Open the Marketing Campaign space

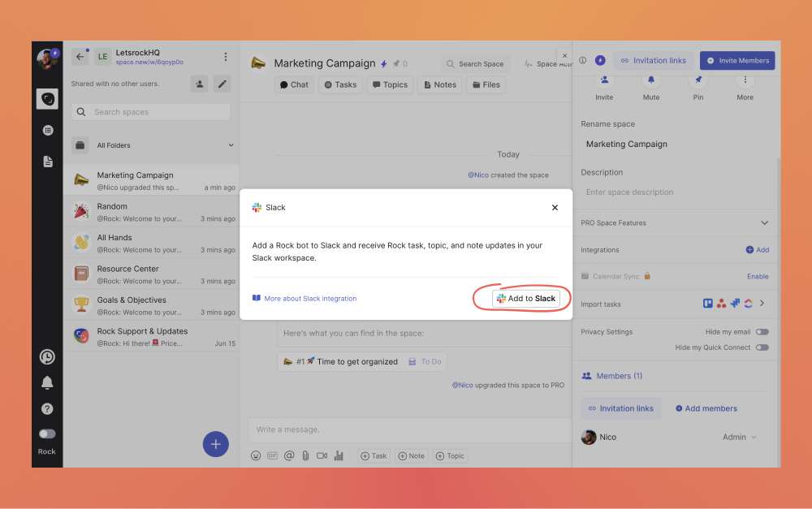(x=151, y=181)
